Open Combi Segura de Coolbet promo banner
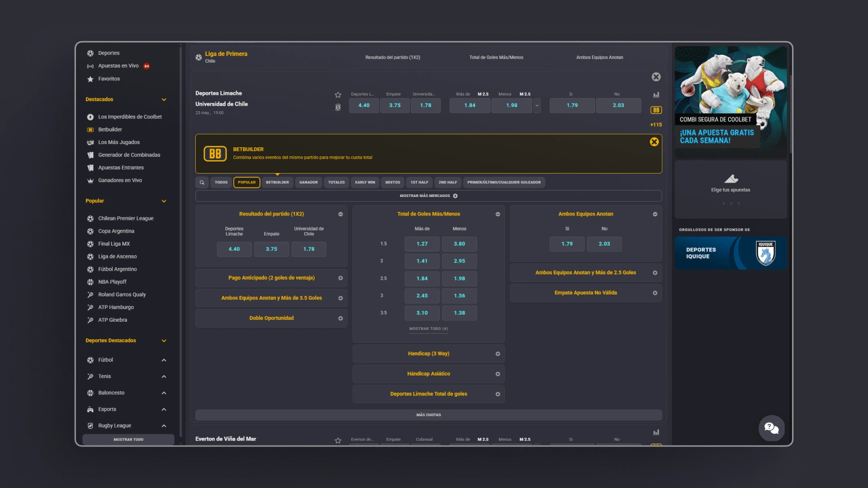The width and height of the screenshot is (868, 488). point(731,102)
